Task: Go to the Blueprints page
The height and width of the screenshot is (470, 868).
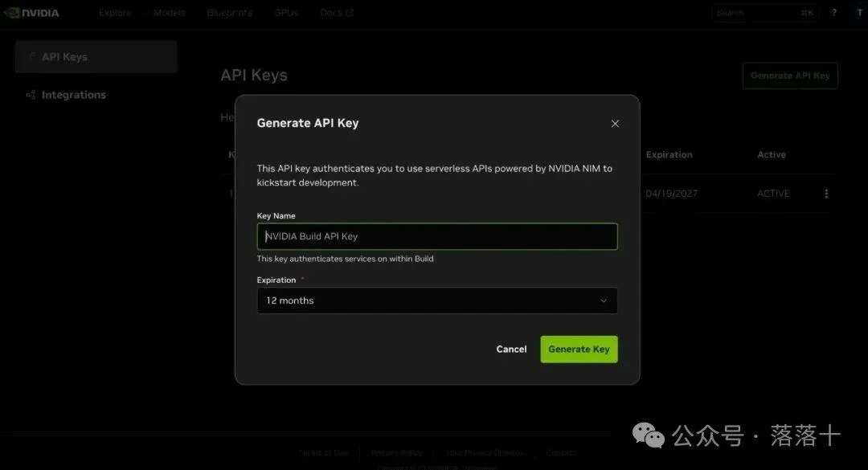Action: [230, 13]
